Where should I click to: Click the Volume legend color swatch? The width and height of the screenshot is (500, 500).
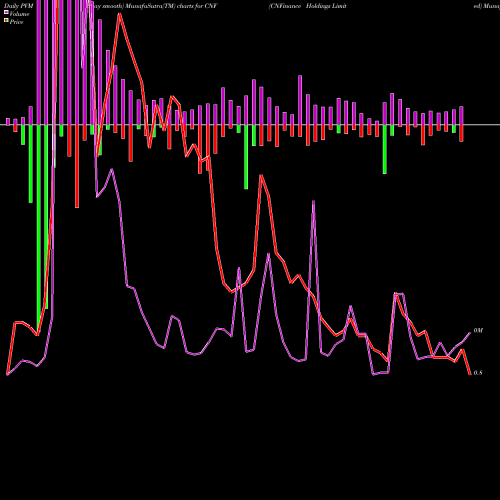[x=6, y=12]
